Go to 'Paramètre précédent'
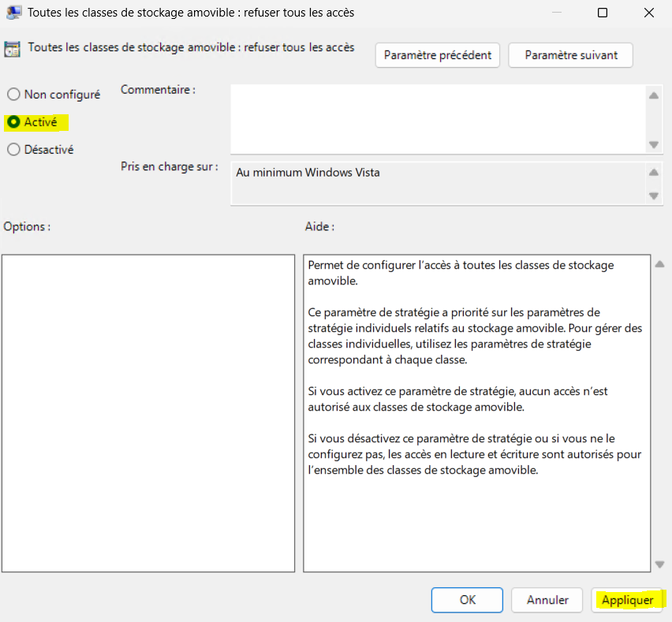 point(438,55)
